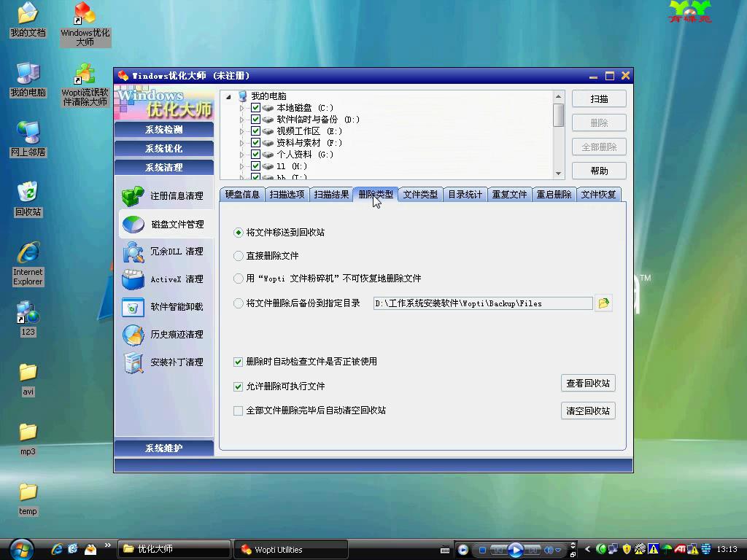The height and width of the screenshot is (560, 747).
Task: Click the ATI tray icon
Action: (679, 550)
